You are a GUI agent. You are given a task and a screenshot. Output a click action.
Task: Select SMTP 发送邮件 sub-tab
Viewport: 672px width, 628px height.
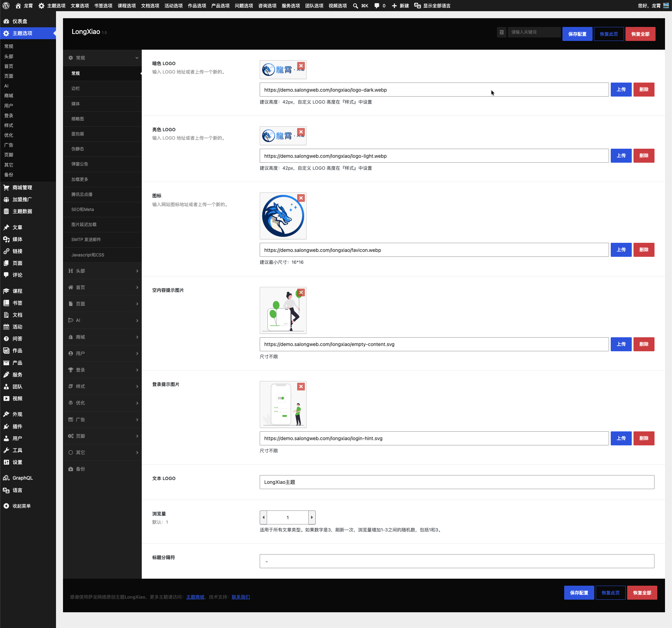[x=102, y=240]
